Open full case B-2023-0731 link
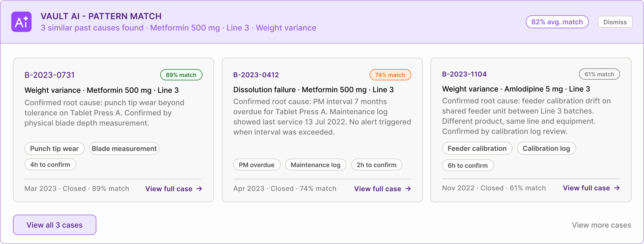 click(174, 189)
